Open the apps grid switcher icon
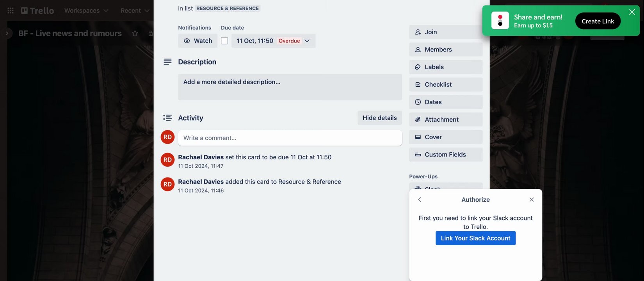 pyautogui.click(x=11, y=11)
